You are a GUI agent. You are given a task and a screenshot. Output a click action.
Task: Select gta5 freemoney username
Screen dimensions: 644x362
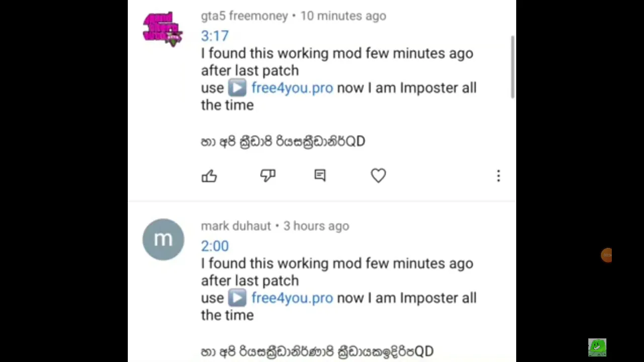(x=245, y=16)
